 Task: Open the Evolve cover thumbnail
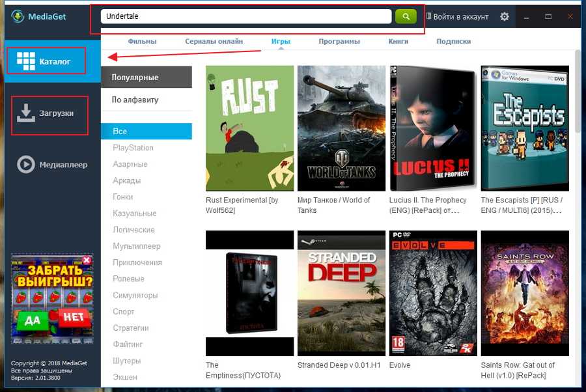coord(433,293)
